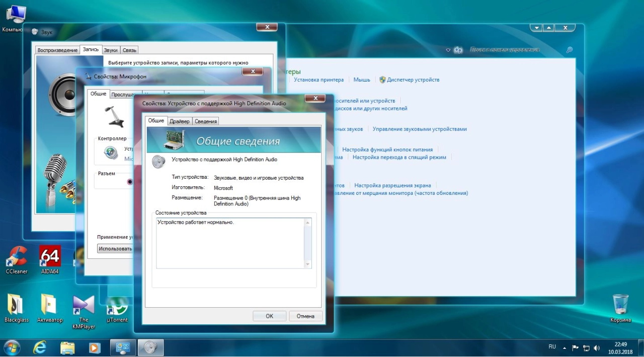
Task: Select the Запись tab in Звук window
Action: tap(91, 49)
